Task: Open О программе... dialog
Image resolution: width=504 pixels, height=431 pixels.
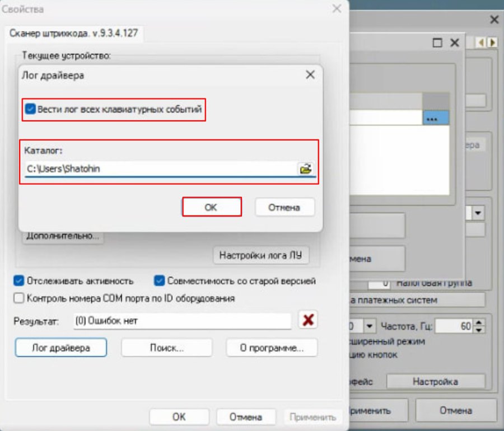Action: [x=272, y=348]
